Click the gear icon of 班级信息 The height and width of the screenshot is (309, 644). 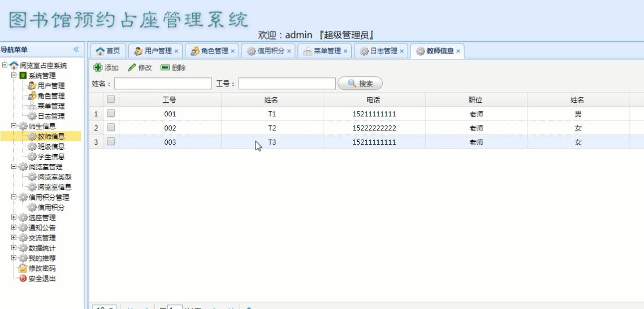click(x=32, y=146)
